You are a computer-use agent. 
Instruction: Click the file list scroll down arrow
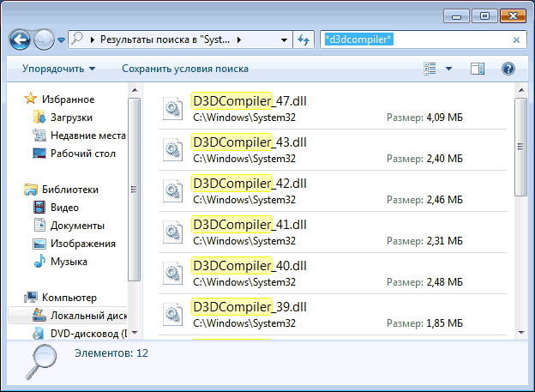521,332
